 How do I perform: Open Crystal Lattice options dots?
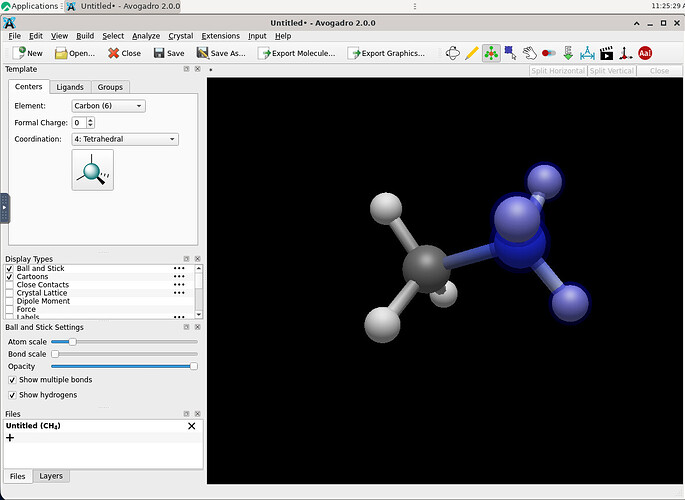tap(179, 293)
